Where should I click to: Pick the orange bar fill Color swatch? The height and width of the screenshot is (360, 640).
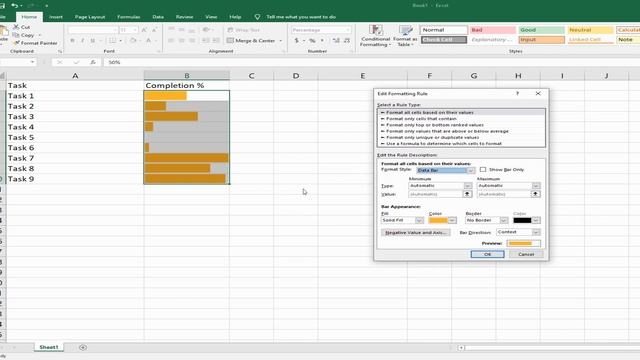pos(438,220)
